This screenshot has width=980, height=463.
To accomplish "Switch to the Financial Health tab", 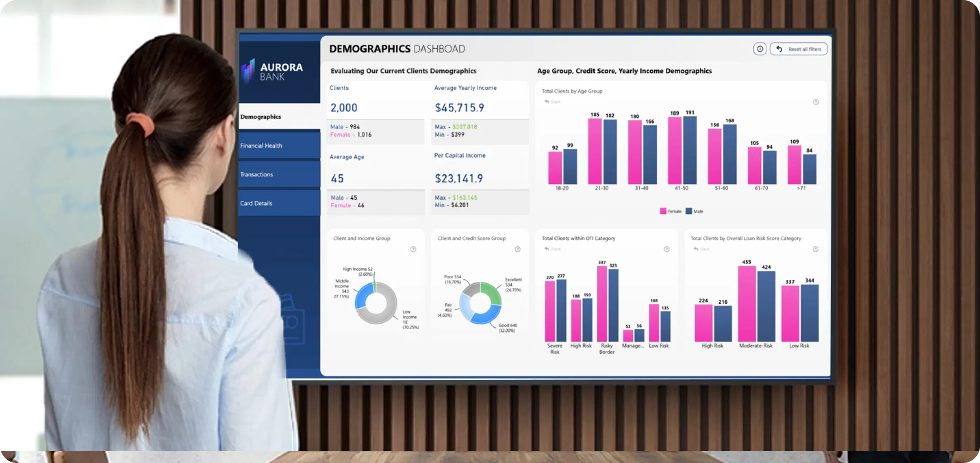I will 261,145.
